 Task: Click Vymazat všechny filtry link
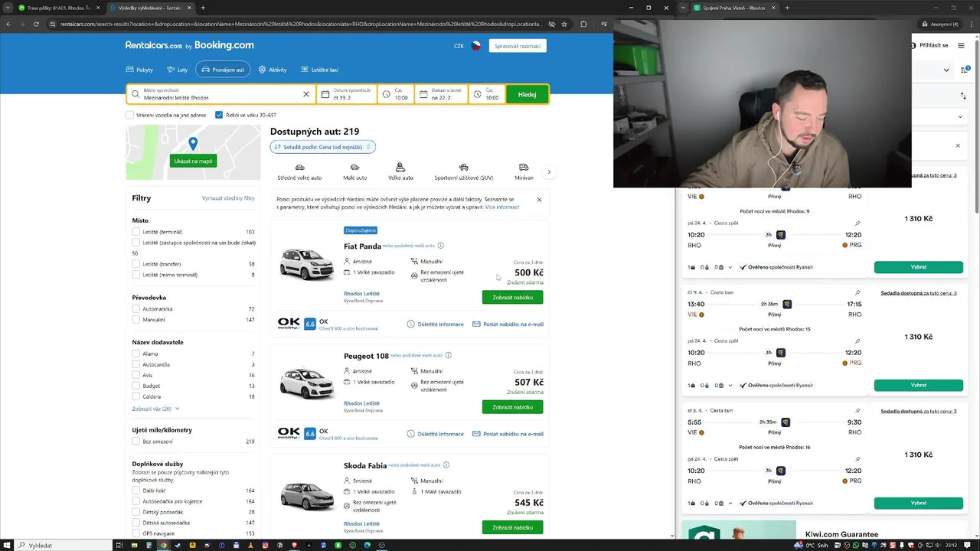point(228,198)
